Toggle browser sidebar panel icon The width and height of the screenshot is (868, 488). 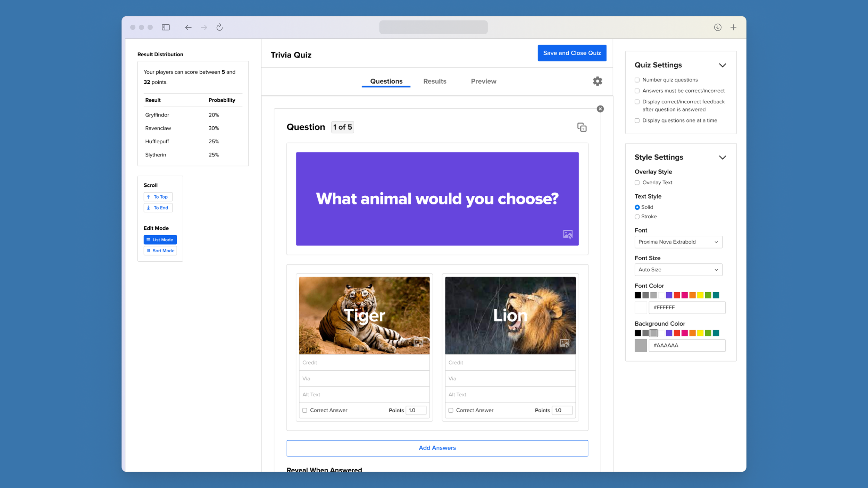click(x=166, y=27)
